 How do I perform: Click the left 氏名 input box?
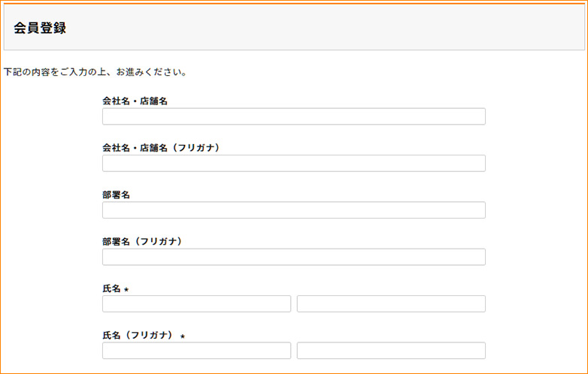196,303
